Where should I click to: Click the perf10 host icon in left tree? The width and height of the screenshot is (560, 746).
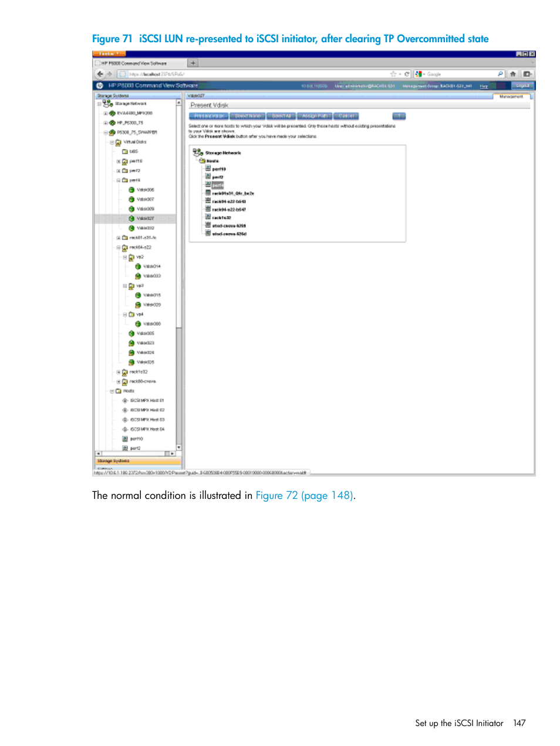pyautogui.click(x=125, y=439)
